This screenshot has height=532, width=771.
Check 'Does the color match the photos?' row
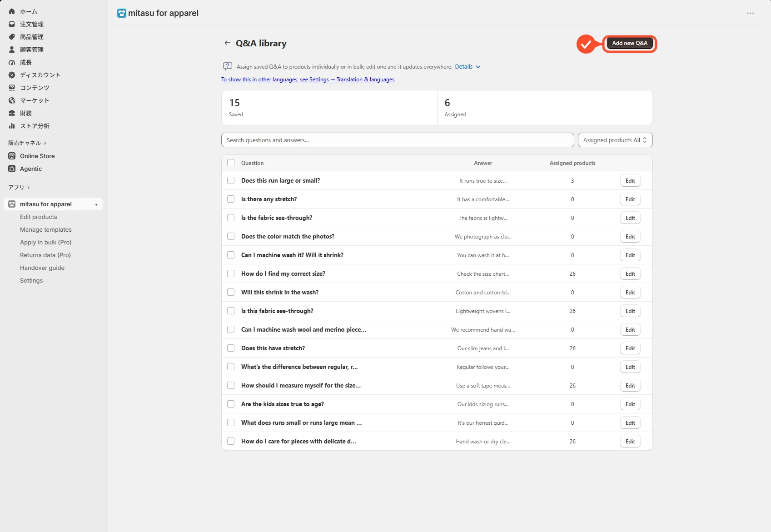click(x=231, y=236)
